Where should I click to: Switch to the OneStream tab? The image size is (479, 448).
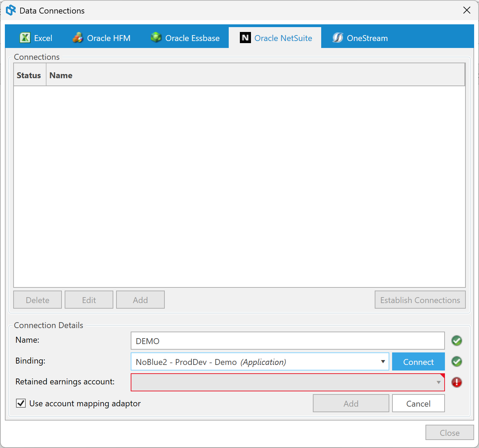pos(360,38)
